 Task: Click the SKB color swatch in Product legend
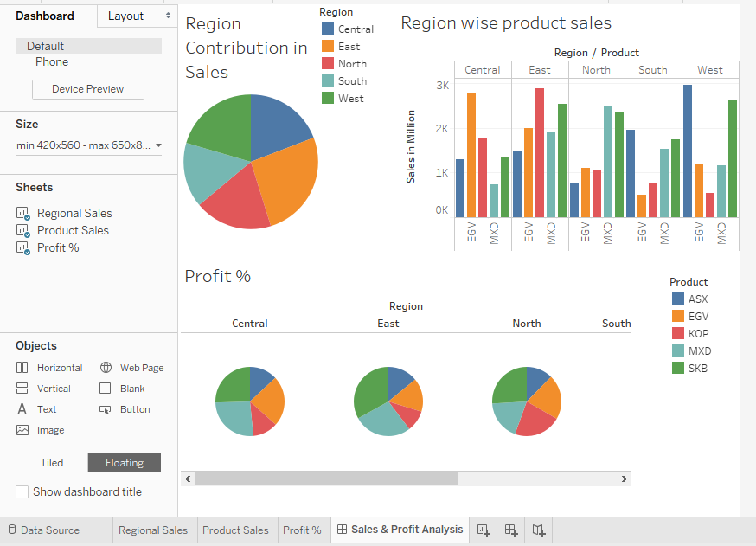[678, 368]
